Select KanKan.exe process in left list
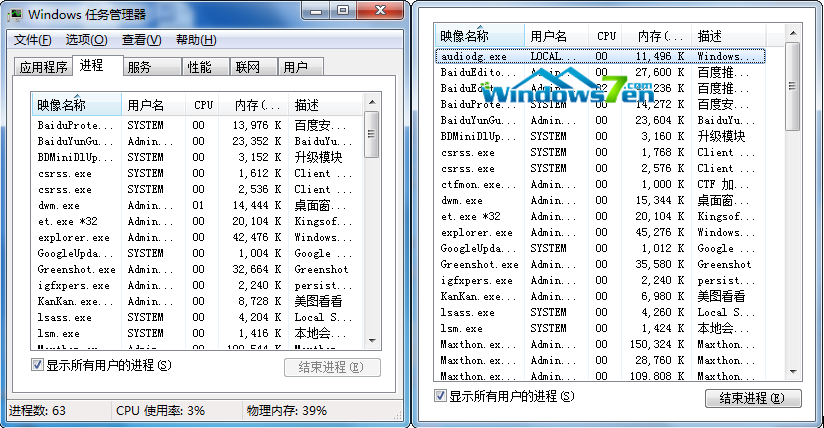824x428 pixels. coord(197,301)
